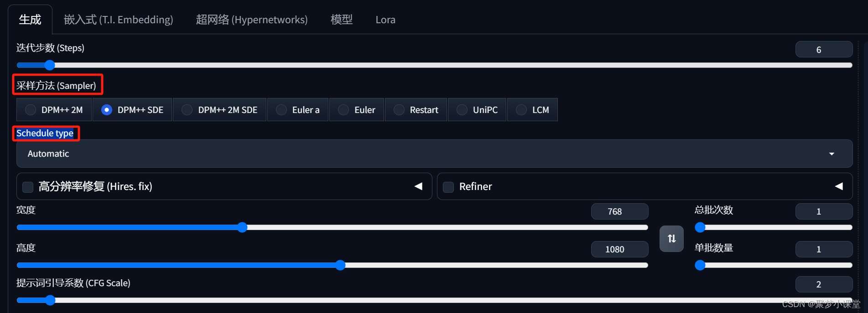Viewport: 868px width, 313px height.
Task: Choose the Euler sampler
Action: [x=357, y=110]
